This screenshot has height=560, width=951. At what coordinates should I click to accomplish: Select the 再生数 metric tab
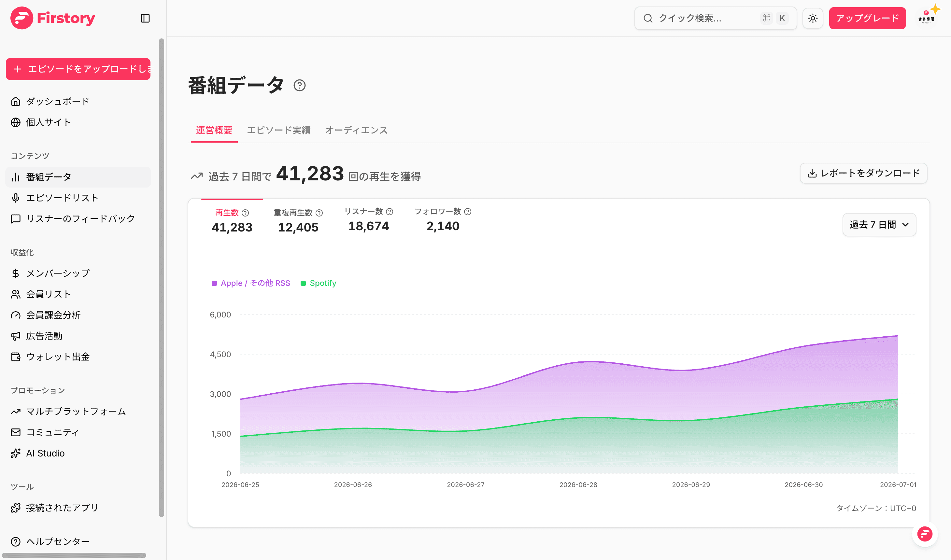coord(232,221)
